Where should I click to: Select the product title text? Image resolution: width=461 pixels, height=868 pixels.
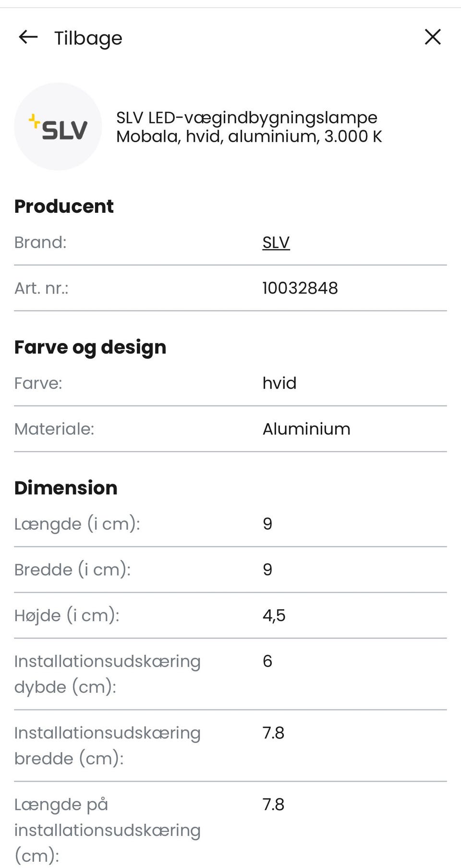click(249, 127)
